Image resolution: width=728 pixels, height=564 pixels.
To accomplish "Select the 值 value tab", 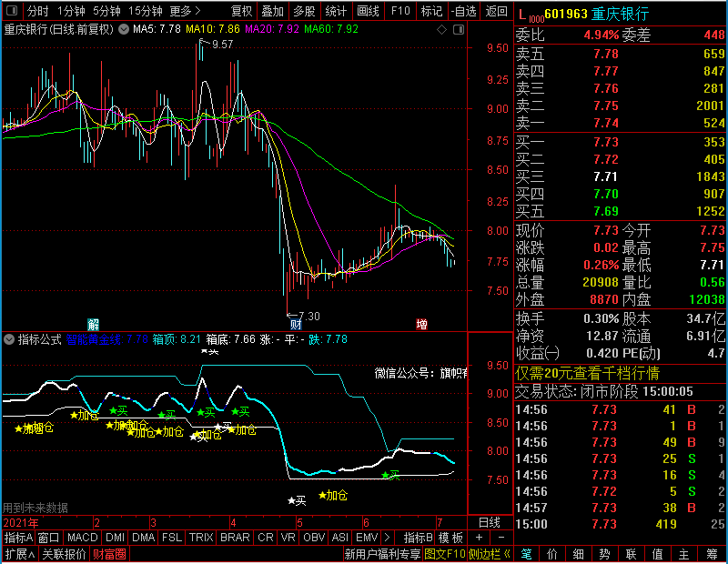I will (x=657, y=554).
